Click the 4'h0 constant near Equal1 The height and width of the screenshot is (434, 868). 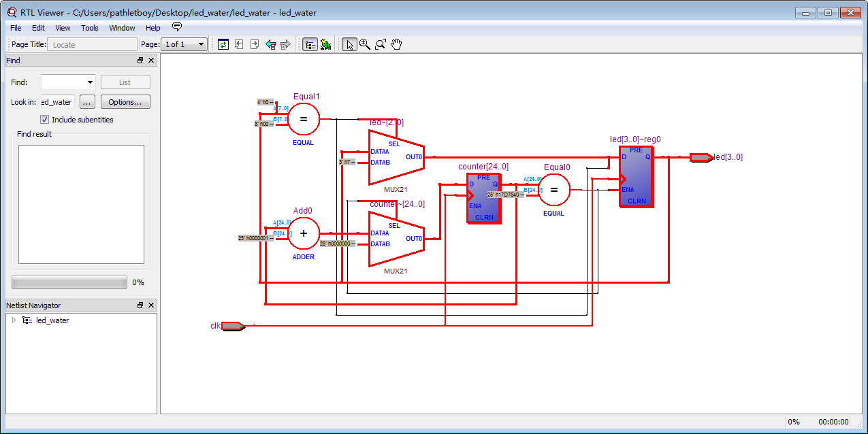pos(264,102)
